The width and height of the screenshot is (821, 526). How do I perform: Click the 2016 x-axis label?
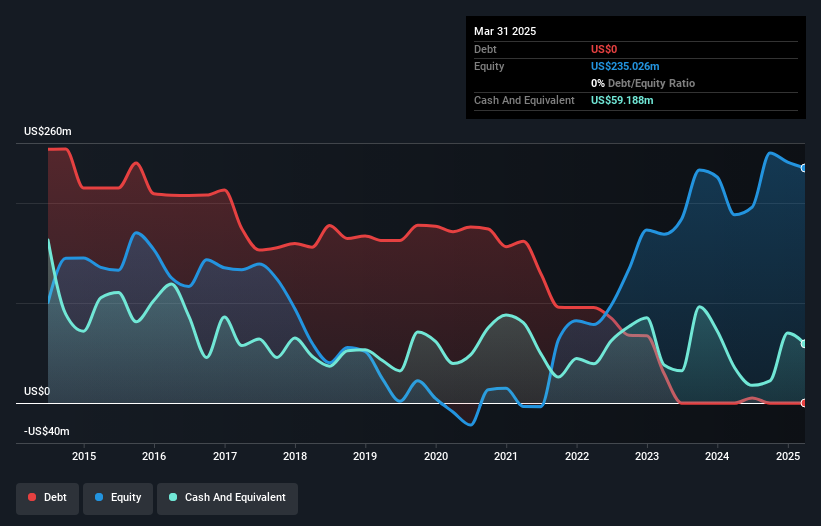coord(154,456)
